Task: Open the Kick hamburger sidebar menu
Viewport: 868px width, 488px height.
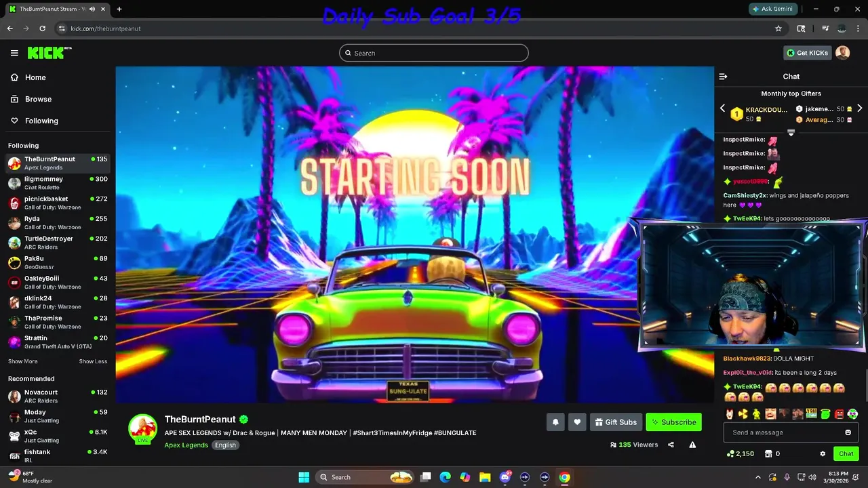Action: pos(14,53)
